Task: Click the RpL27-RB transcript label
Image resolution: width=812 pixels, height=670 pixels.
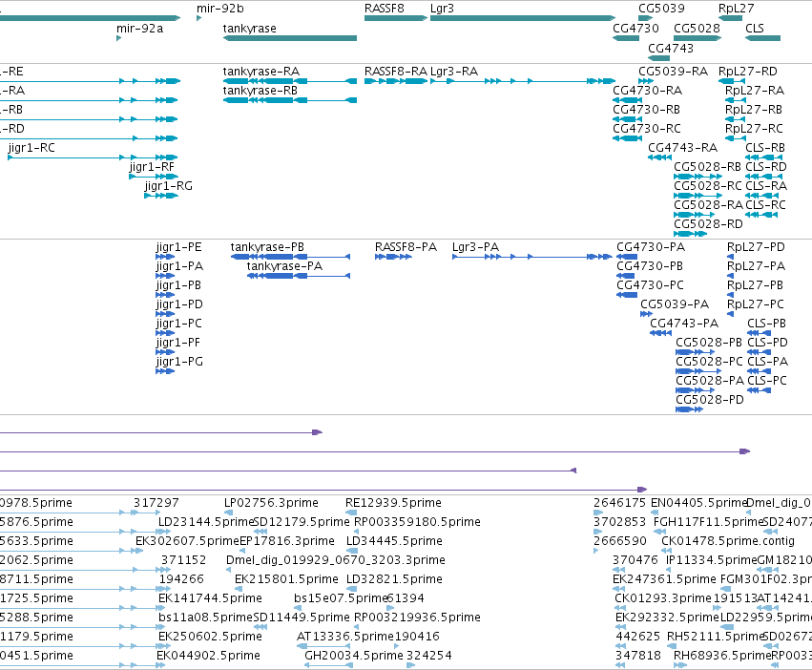Action: click(754, 110)
